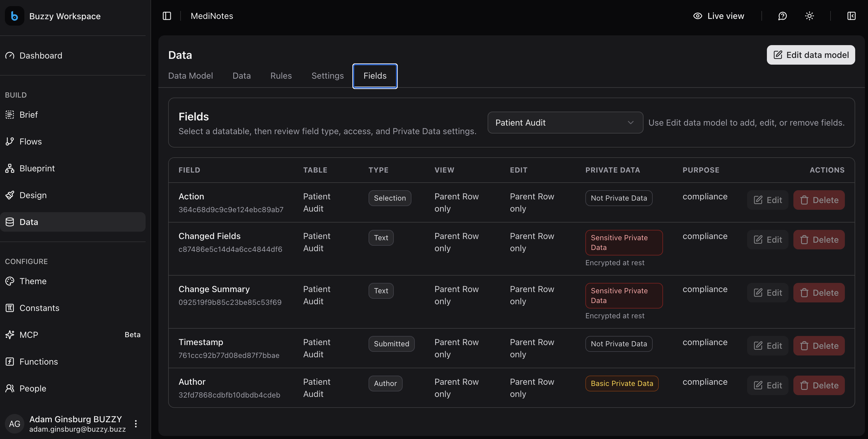868x439 pixels.
Task: Go to Flows in the sidebar
Action: tap(73, 141)
